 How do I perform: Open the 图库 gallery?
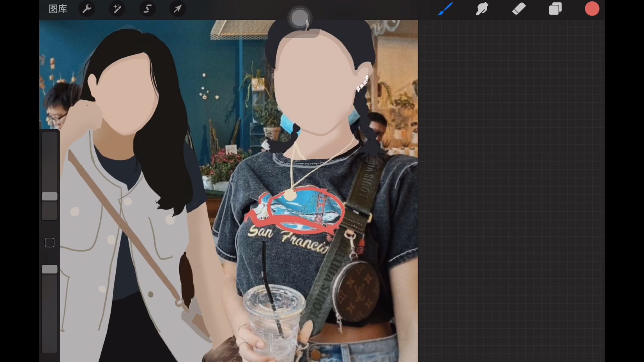coord(58,9)
